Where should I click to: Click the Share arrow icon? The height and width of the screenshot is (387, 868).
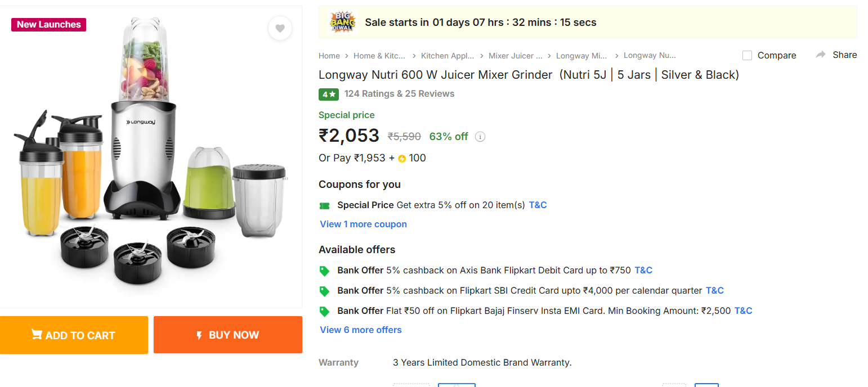click(821, 55)
